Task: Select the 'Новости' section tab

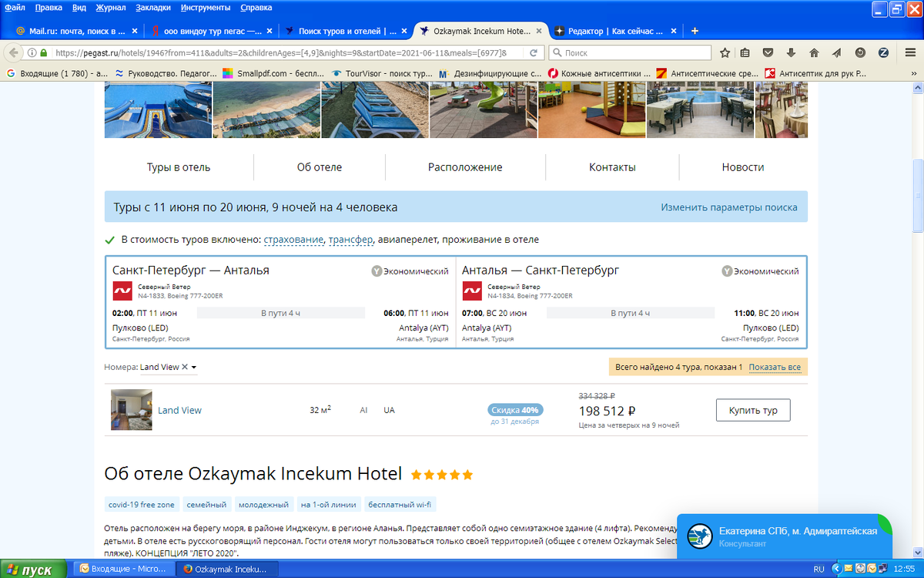Action: pyautogui.click(x=743, y=167)
